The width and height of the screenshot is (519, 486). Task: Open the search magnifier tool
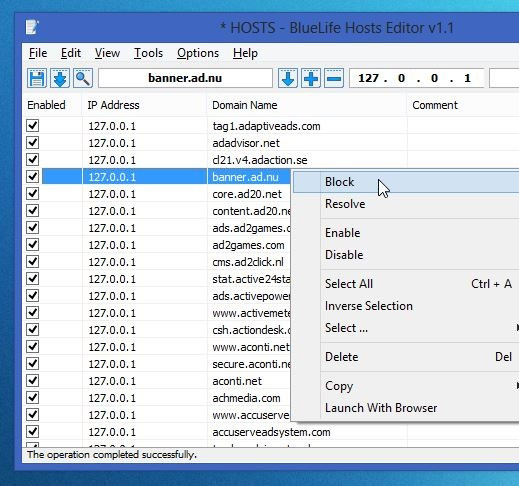point(83,78)
